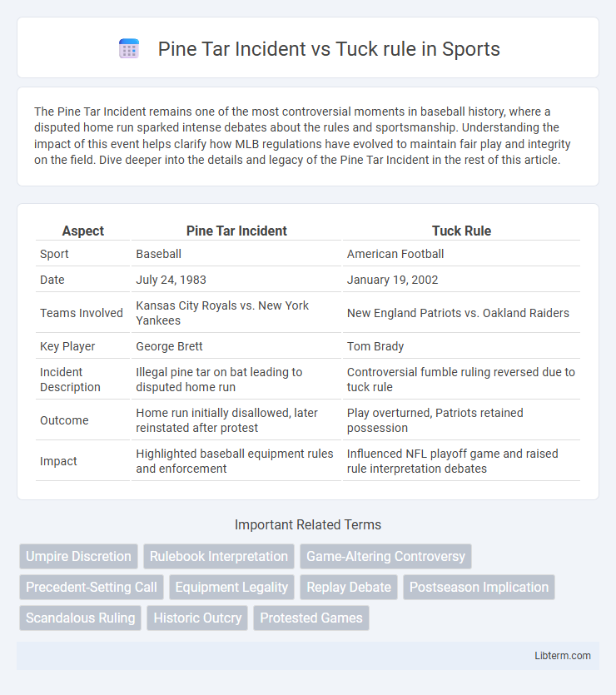The width and height of the screenshot is (616, 695).
Task: Click the Play overturned, Patriots retained possession cell
Action: click(461, 419)
